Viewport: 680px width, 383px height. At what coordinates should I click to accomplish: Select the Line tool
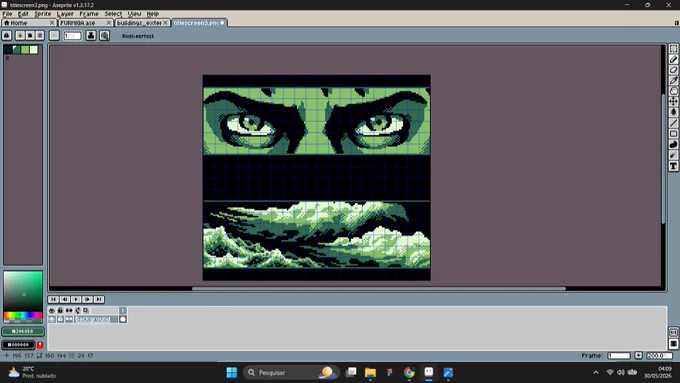(673, 123)
